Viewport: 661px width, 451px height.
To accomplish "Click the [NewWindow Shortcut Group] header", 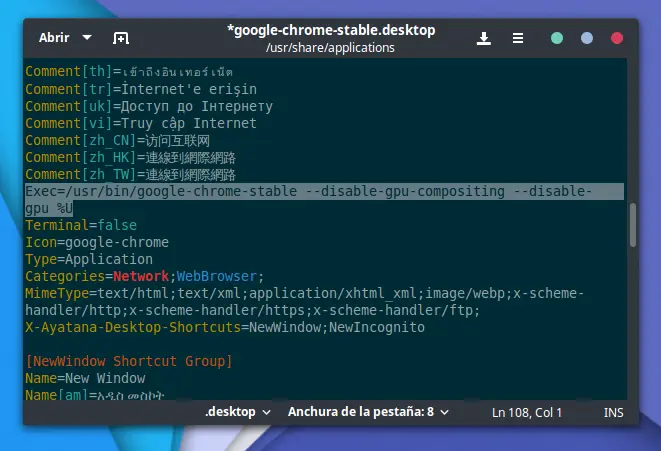I will [129, 362].
